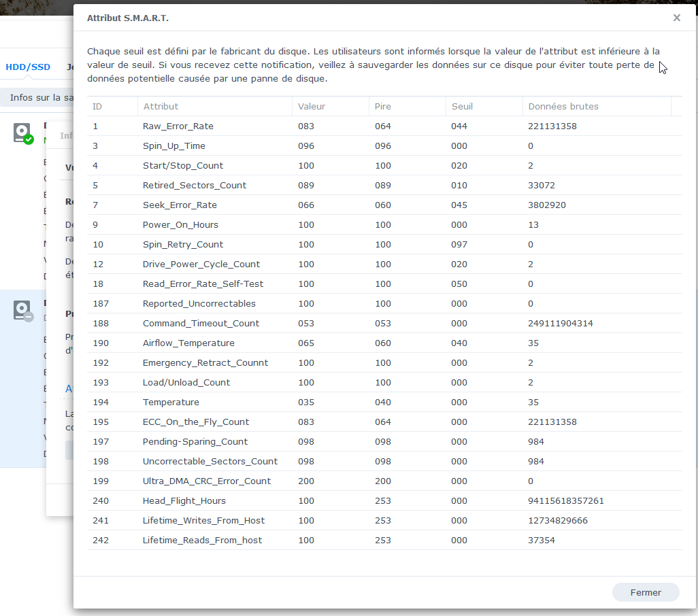Select the Retired_Sectors_Count row
Screen dimensions: 698x616
(x=384, y=185)
